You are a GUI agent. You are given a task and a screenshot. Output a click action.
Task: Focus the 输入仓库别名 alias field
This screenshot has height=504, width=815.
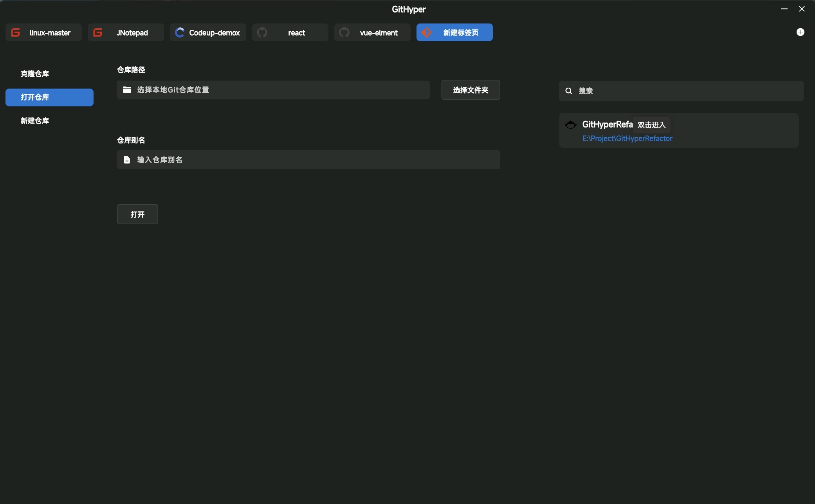[x=308, y=160]
